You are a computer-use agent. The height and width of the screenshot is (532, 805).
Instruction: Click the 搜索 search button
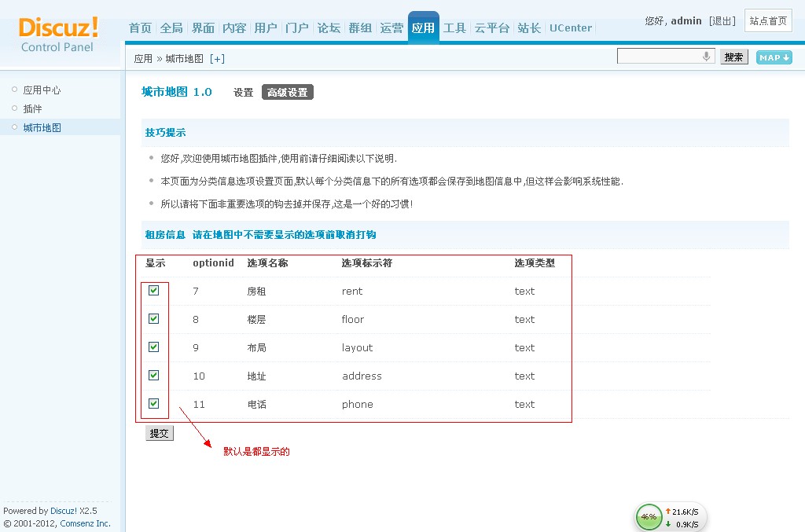(733, 57)
